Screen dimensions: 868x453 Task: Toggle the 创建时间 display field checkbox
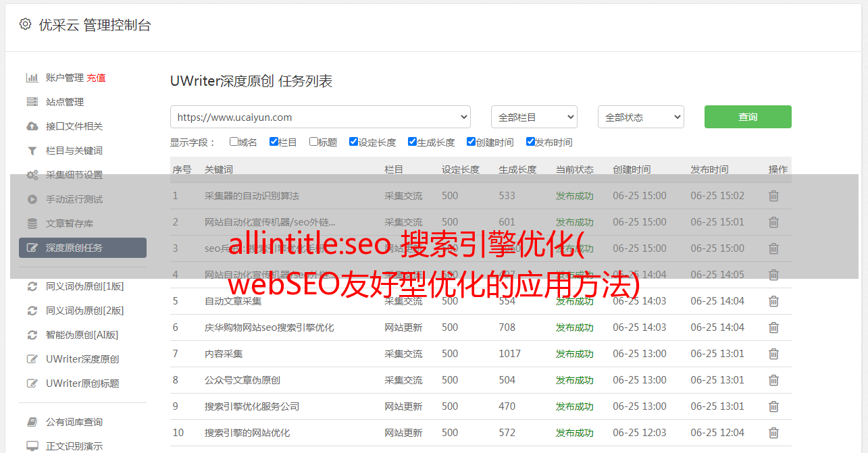click(471, 142)
